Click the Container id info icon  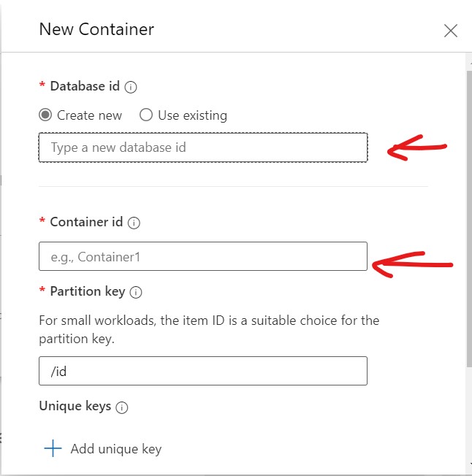click(134, 223)
